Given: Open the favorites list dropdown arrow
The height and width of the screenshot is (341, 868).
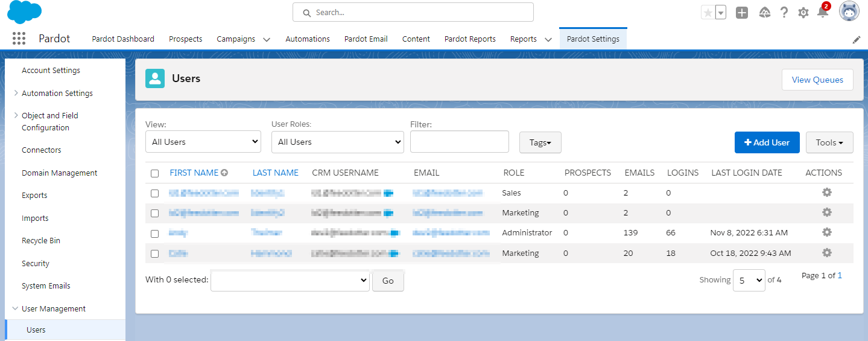Looking at the screenshot, I should tap(721, 13).
